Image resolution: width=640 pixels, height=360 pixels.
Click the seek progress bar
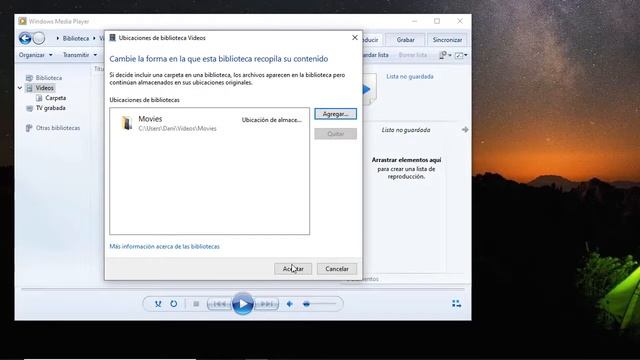[x=243, y=289]
